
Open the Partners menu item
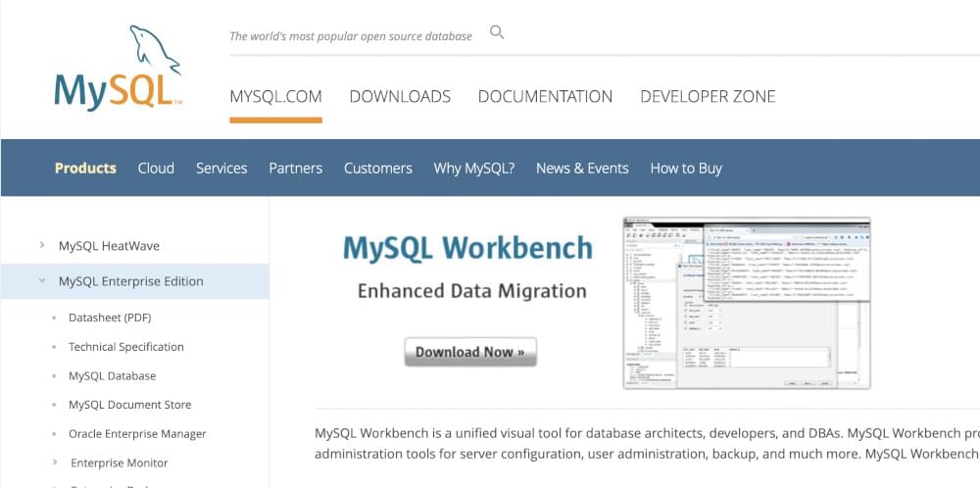click(296, 169)
